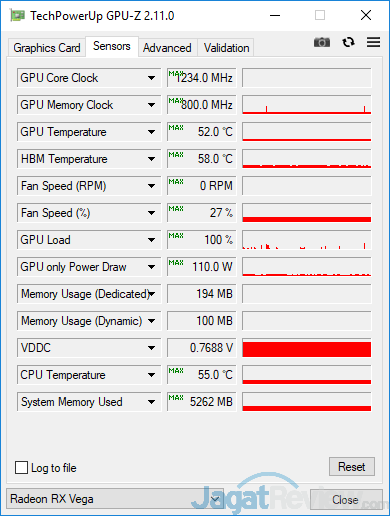390x516 pixels.
Task: Take a screenshot with the camera icon
Action: point(322,42)
